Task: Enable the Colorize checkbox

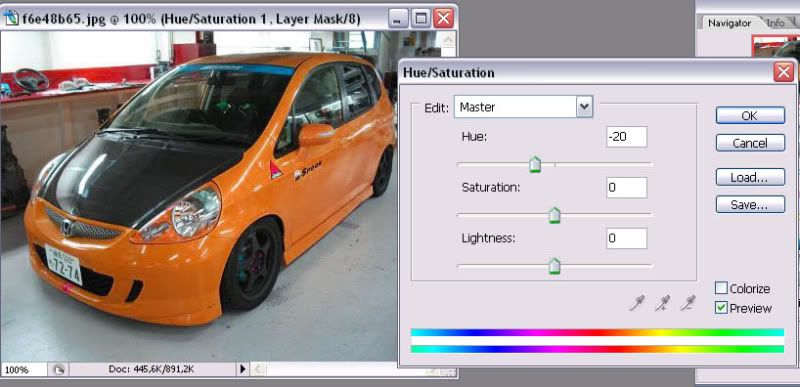Action: tap(721, 288)
